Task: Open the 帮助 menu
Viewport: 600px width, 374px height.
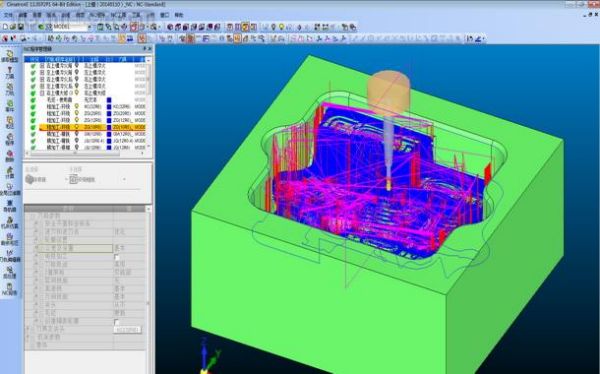Action: click(179, 15)
